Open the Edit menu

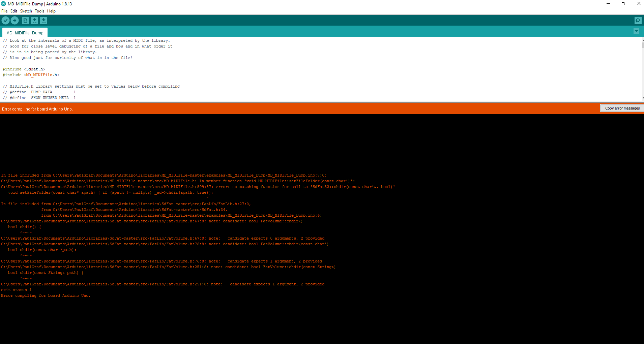point(14,11)
